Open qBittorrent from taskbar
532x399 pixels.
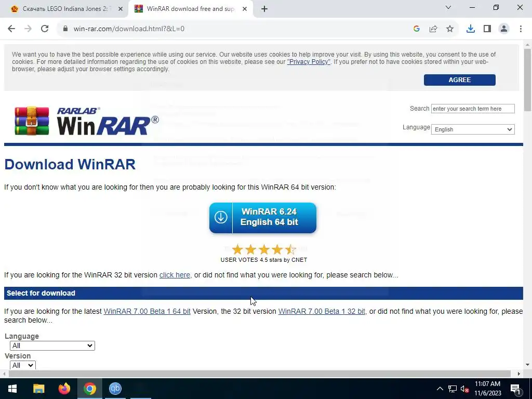coord(115,389)
